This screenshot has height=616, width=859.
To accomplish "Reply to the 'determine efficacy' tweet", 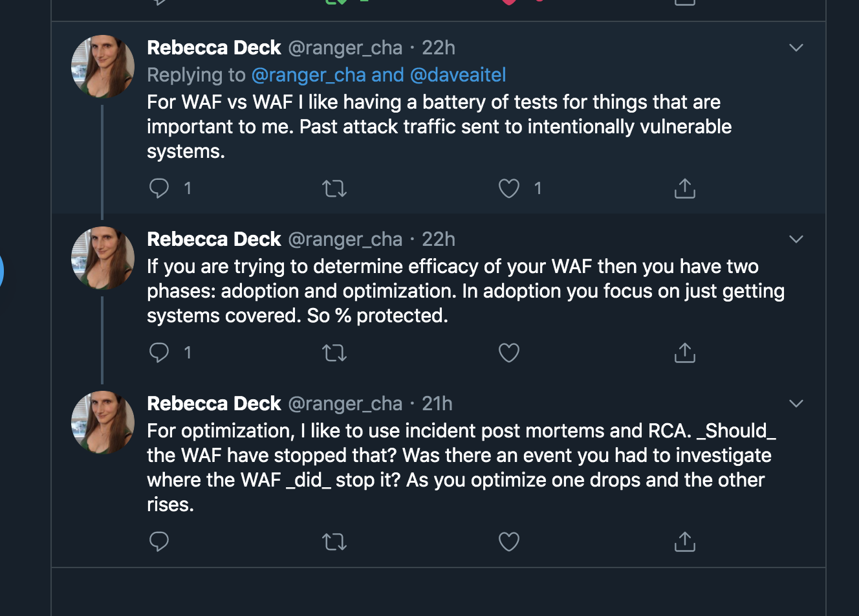I will pos(159,353).
